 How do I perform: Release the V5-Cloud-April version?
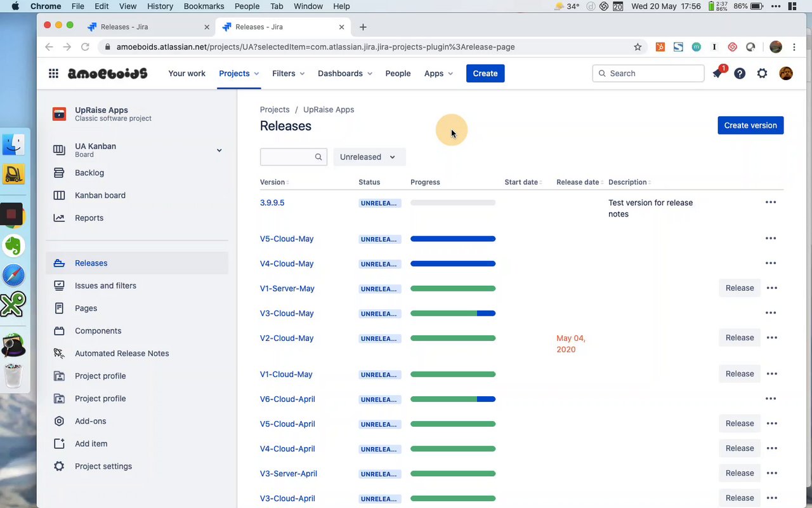pos(740,424)
